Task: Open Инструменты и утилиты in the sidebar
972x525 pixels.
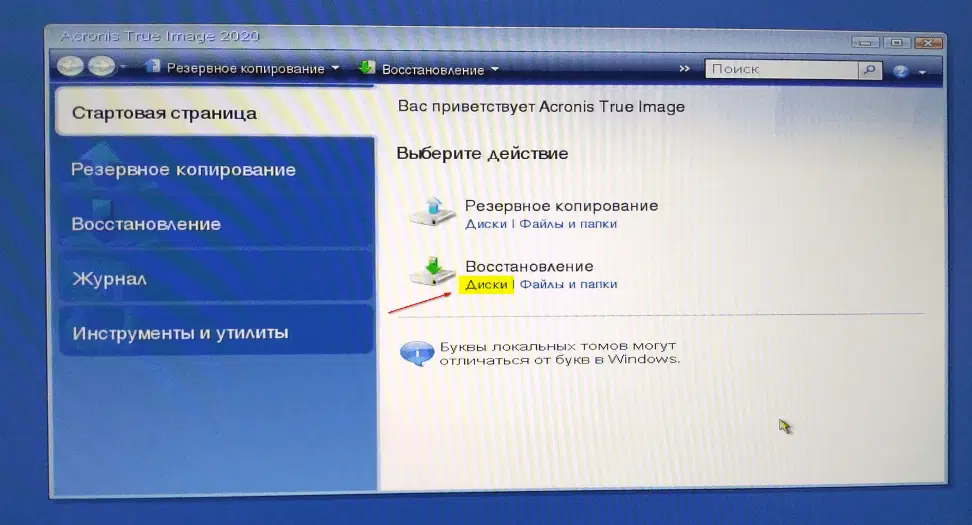Action: point(216,332)
